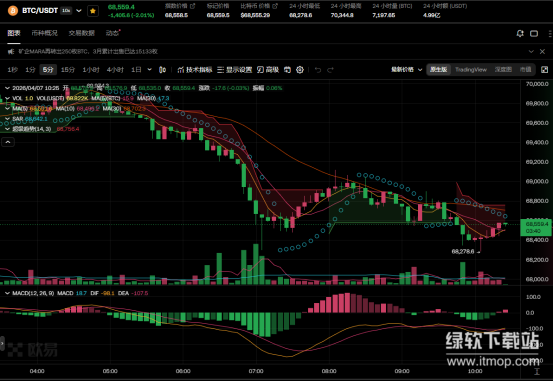This screenshot has height=381, width=554.
Task: Collapse the SAR indicator legend chevron
Action: pos(7,119)
